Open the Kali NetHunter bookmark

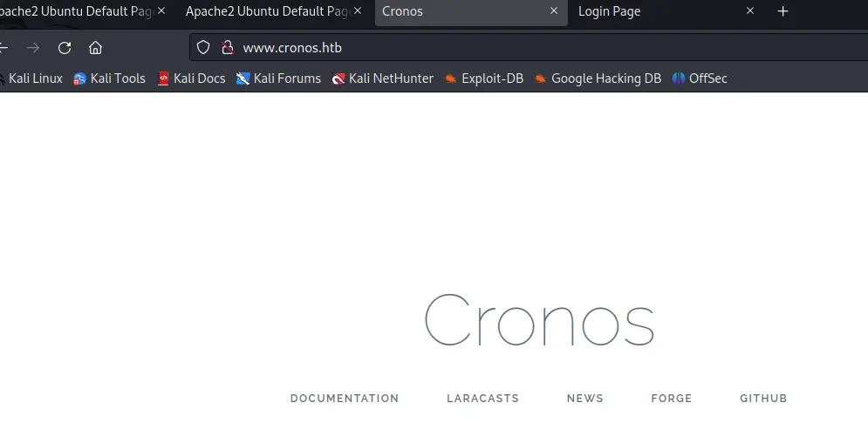point(382,79)
